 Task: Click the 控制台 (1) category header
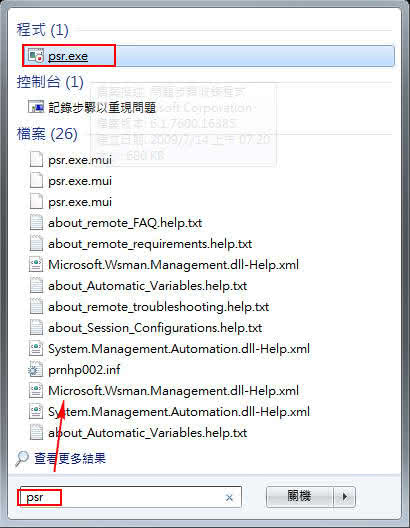point(50,82)
